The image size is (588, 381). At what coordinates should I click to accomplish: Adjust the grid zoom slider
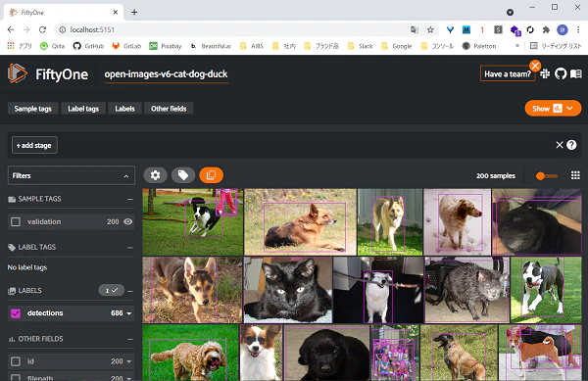[547, 175]
